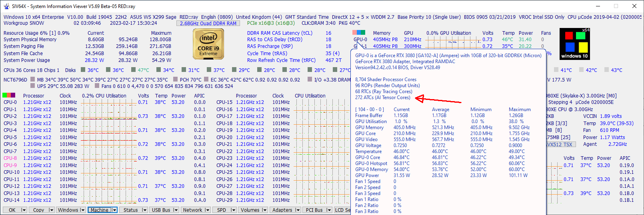Click the disk indicator square showing 34°C

(159, 70)
